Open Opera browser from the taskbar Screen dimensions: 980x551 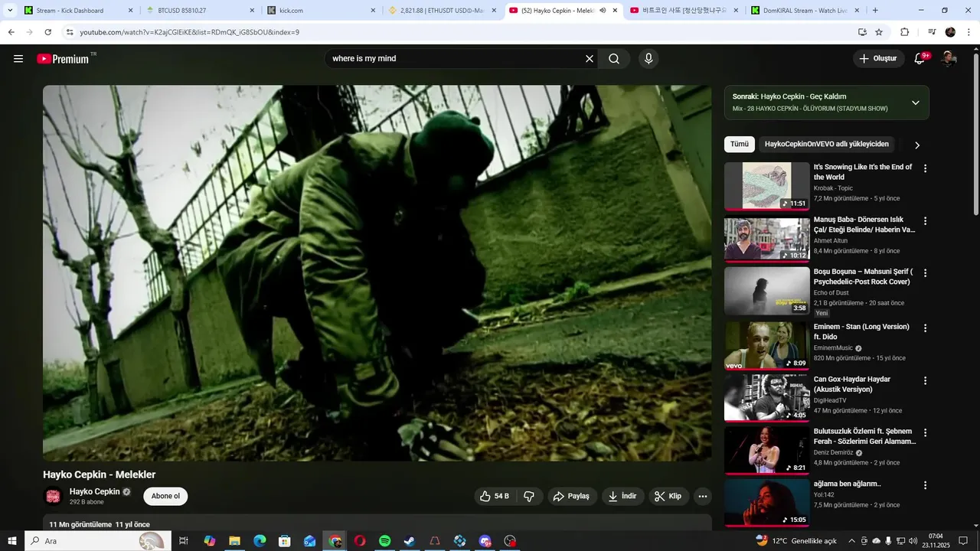point(360,541)
